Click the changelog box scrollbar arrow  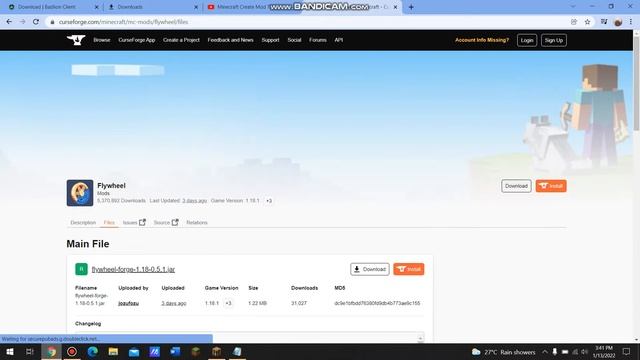[420, 338]
